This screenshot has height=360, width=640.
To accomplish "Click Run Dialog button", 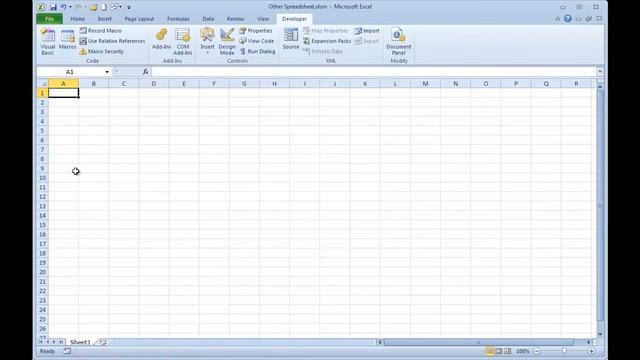I will pyautogui.click(x=258, y=51).
